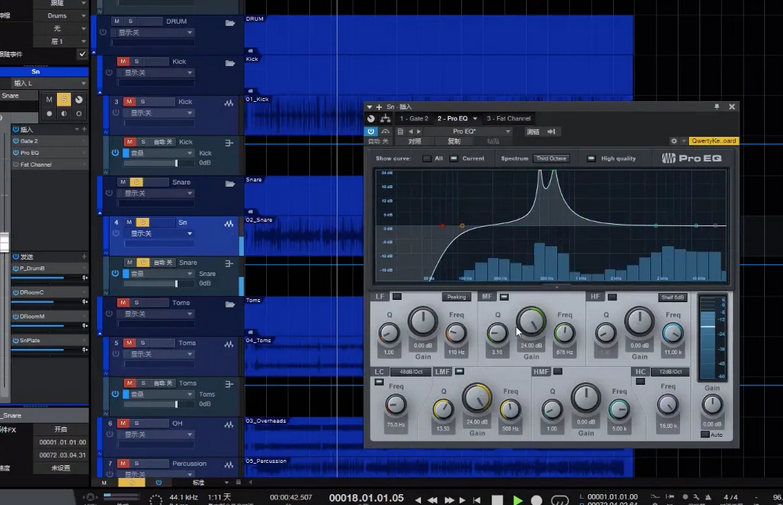783x505 pixels.
Task: Click the output Gain knob beside the meter
Action: [712, 405]
